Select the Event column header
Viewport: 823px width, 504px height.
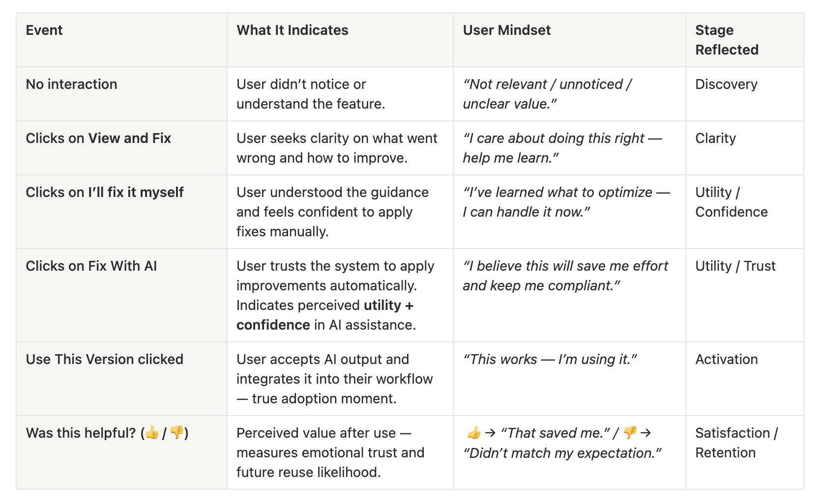click(x=121, y=40)
